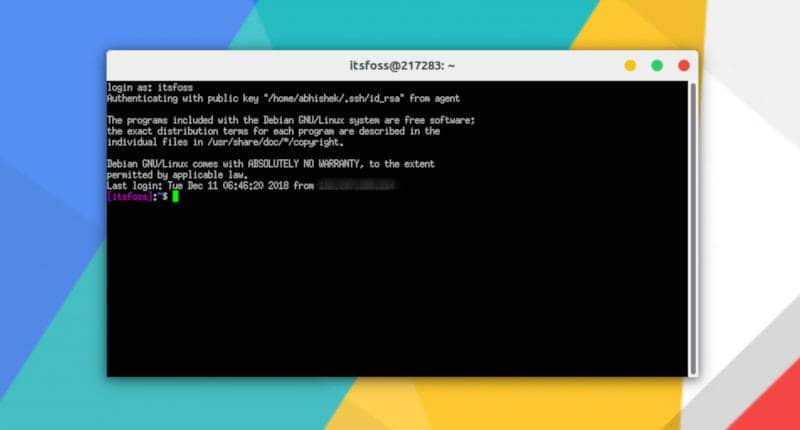Click the green maximize window button

point(657,66)
